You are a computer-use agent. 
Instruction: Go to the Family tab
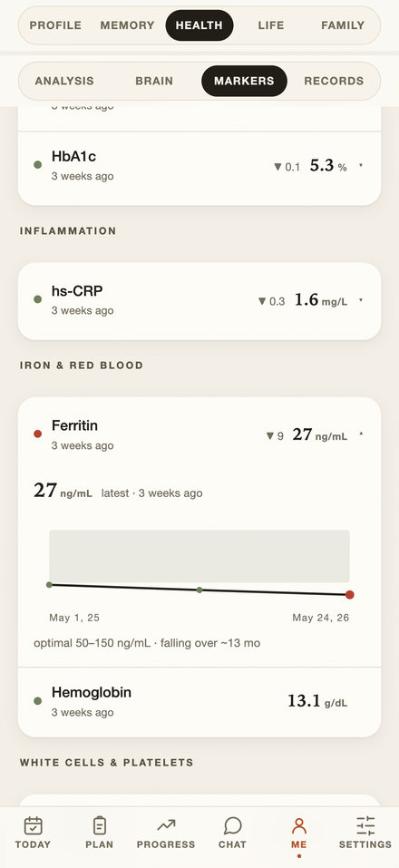click(x=343, y=25)
